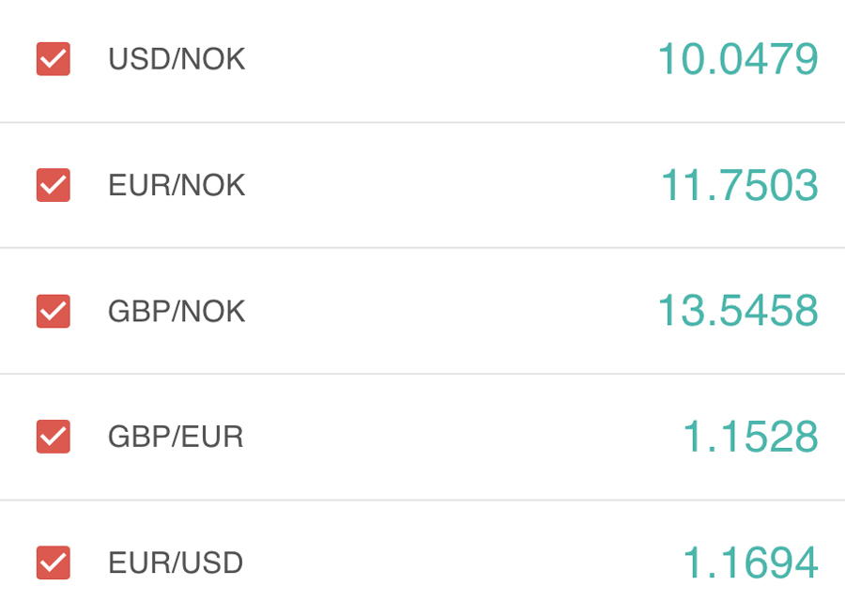This screenshot has height=616, width=845.
Task: Deselect the EUR/USD checkbox
Action: click(x=54, y=562)
